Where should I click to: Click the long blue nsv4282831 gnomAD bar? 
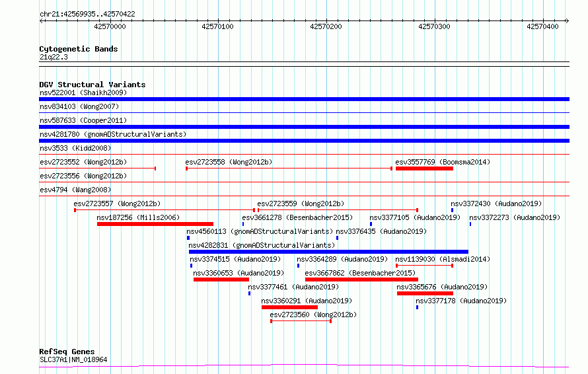(328, 252)
